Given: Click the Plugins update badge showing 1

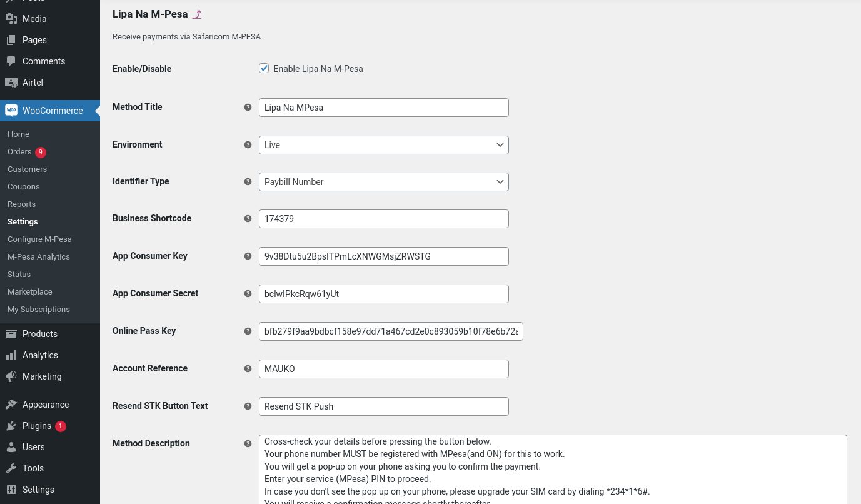Looking at the screenshot, I should tap(61, 426).
